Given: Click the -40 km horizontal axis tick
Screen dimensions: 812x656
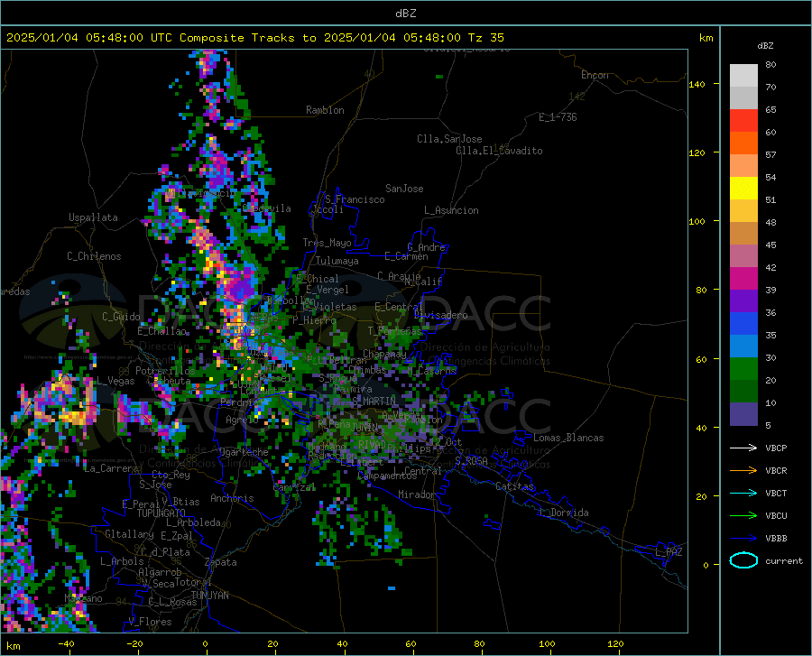Looking at the screenshot, I should coord(66,643).
